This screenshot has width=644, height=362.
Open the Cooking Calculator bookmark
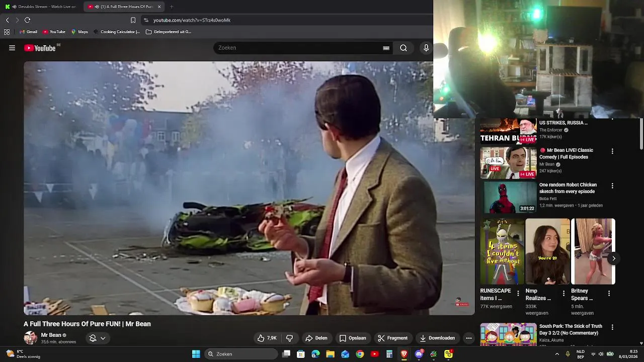(117, 32)
